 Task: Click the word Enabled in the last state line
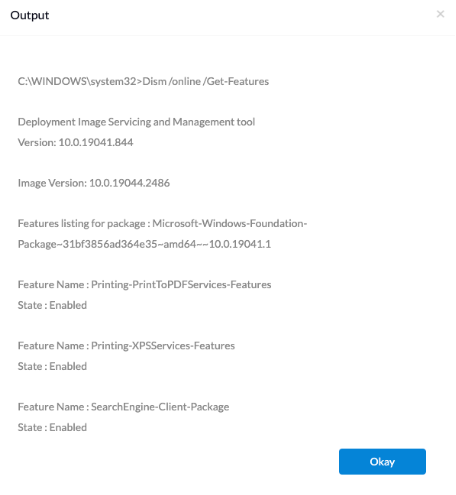pos(68,427)
